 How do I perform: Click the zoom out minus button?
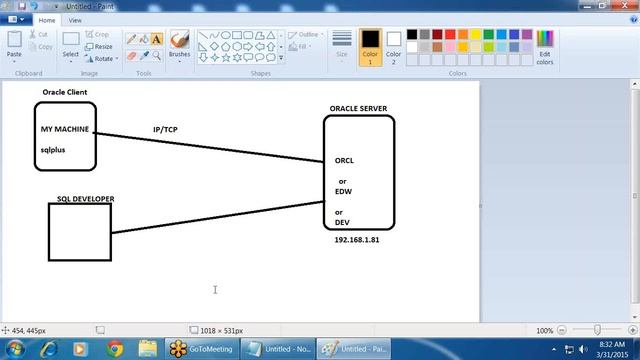(562, 330)
